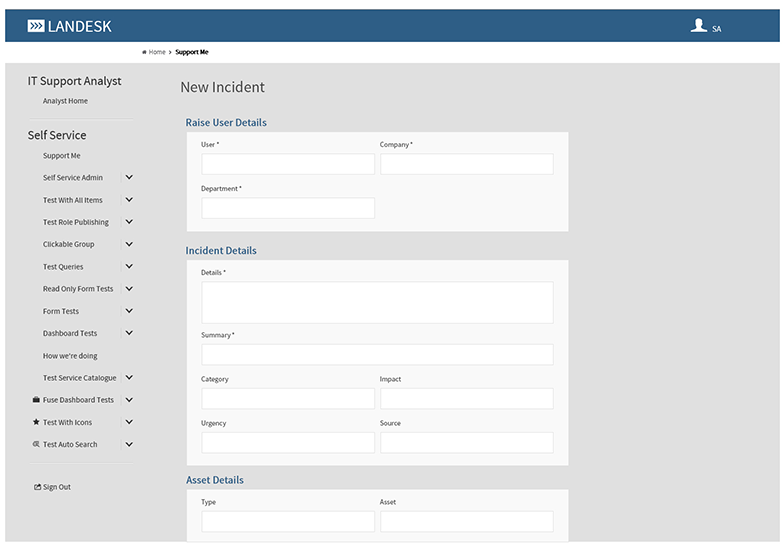Expand the Test Queries group arrow
Screen dimensions: 784x557
pyautogui.click(x=129, y=267)
